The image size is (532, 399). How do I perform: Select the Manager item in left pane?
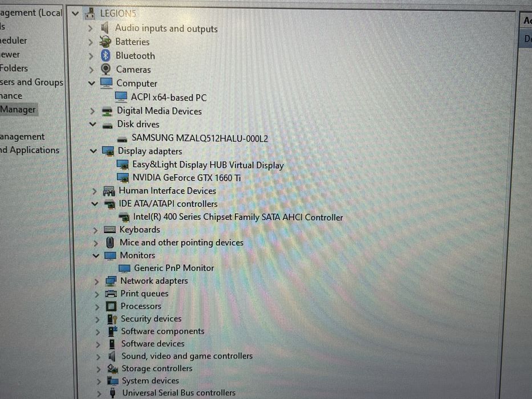(x=18, y=109)
